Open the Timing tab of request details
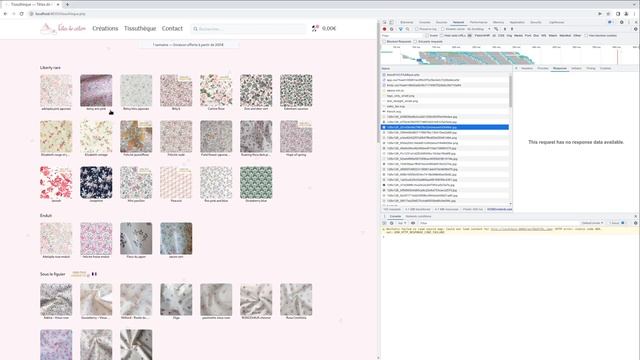640x360 pixels. tap(591, 68)
